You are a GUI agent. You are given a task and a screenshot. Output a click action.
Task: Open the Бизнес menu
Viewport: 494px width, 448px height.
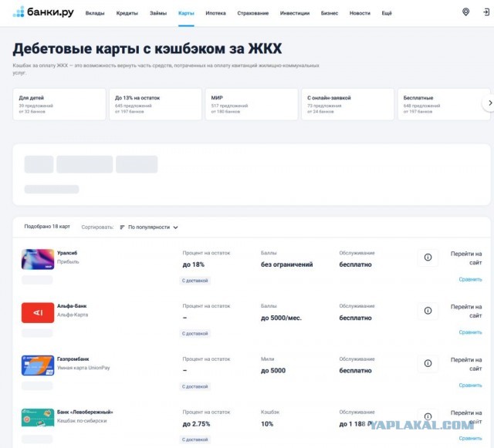tap(330, 13)
